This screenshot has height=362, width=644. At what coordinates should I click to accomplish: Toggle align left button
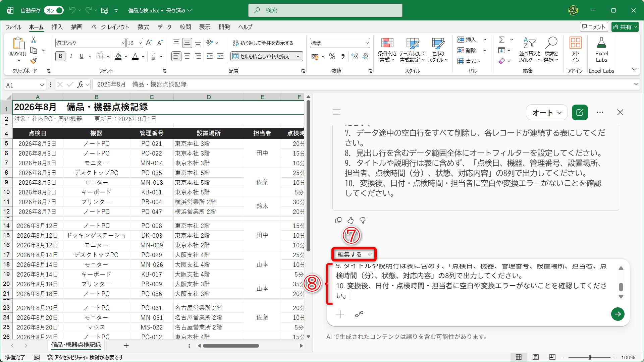click(x=176, y=56)
